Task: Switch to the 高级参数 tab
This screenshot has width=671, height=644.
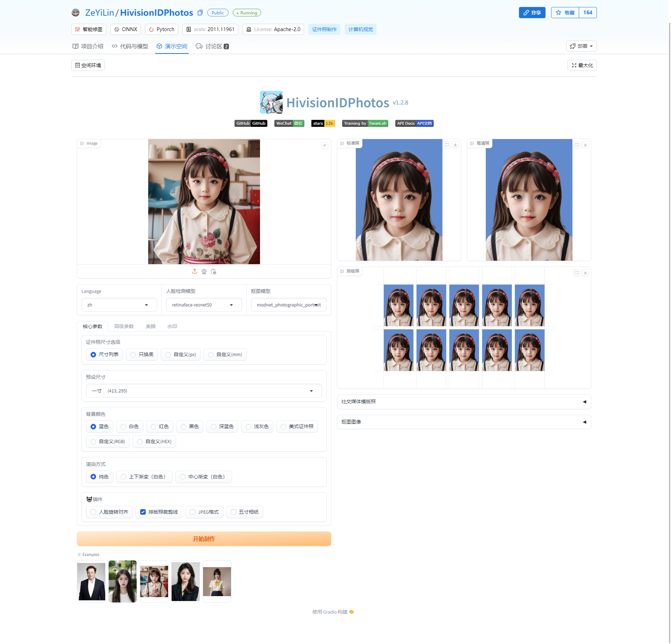Action: pyautogui.click(x=124, y=326)
